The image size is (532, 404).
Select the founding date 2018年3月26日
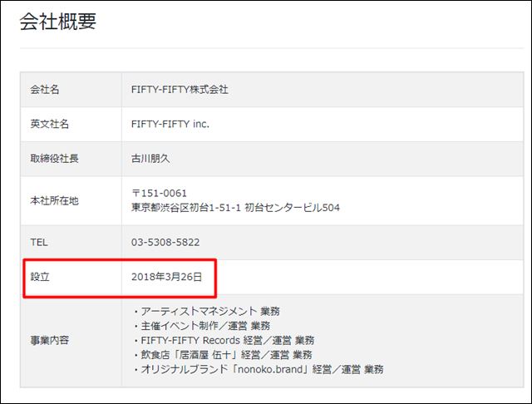tap(166, 276)
